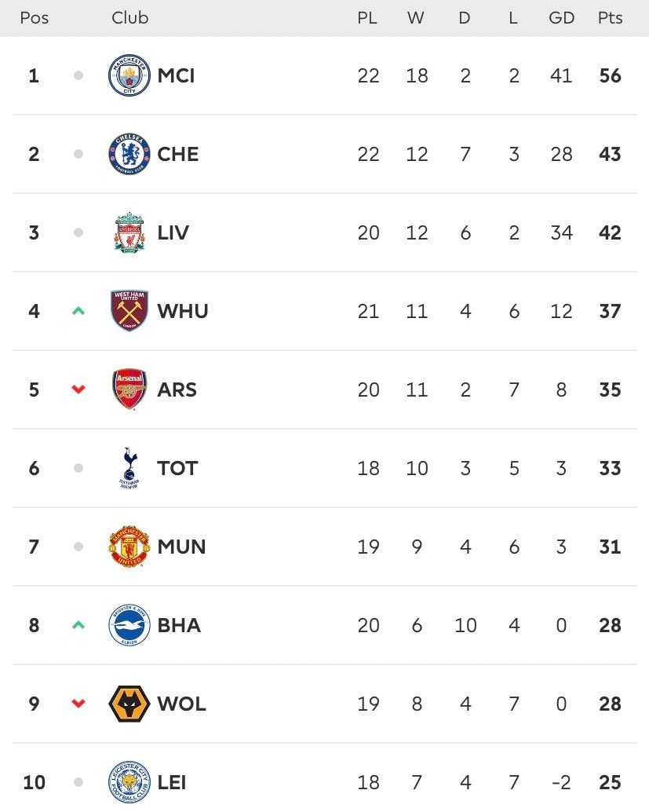Select the Manchester United crest
Viewport: 649px width, 812px height.
pyautogui.click(x=129, y=547)
